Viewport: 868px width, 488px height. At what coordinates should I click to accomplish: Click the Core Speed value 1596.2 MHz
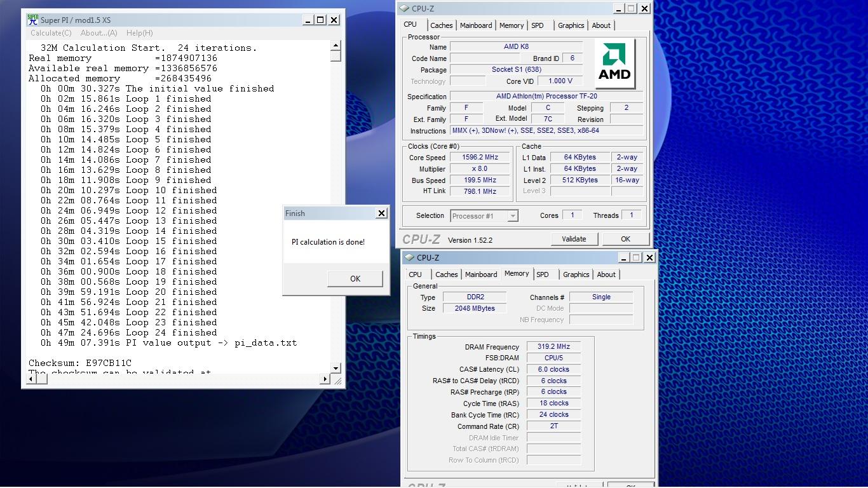pyautogui.click(x=480, y=158)
